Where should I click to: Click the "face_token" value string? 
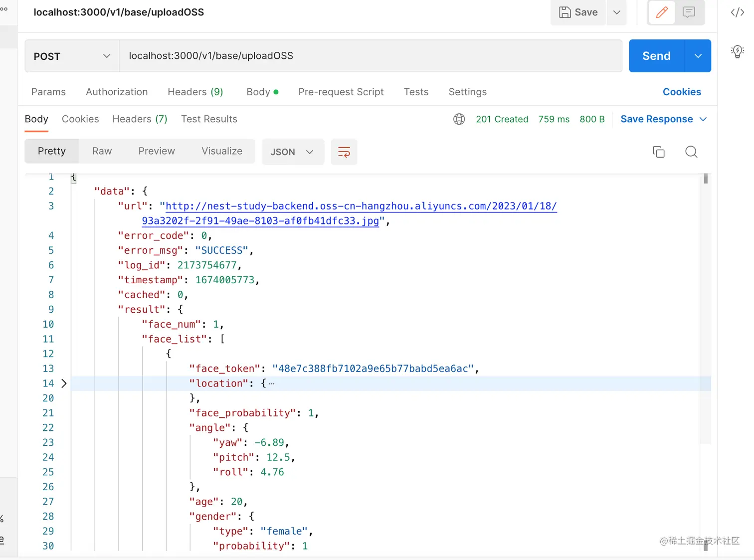pyautogui.click(x=373, y=369)
